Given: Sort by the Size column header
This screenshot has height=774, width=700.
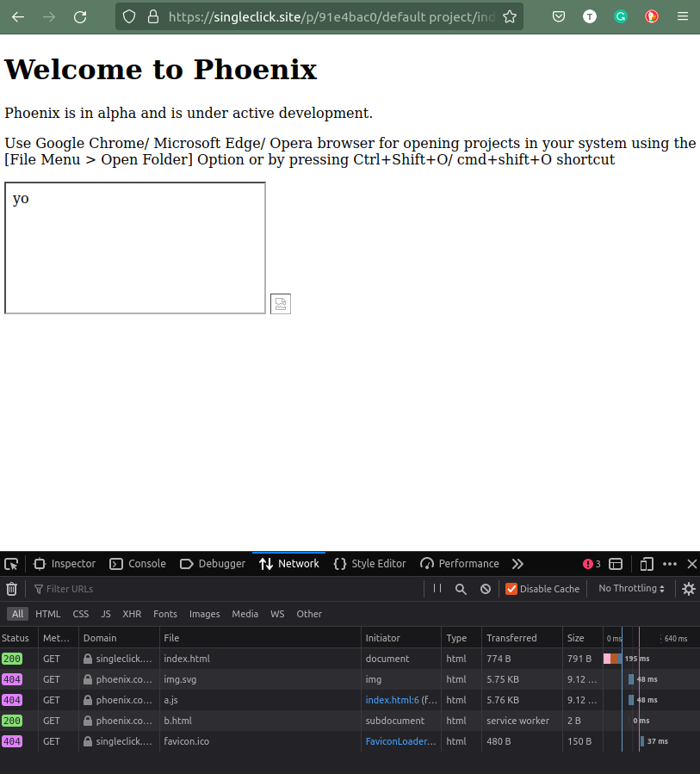Looking at the screenshot, I should pos(583,638).
